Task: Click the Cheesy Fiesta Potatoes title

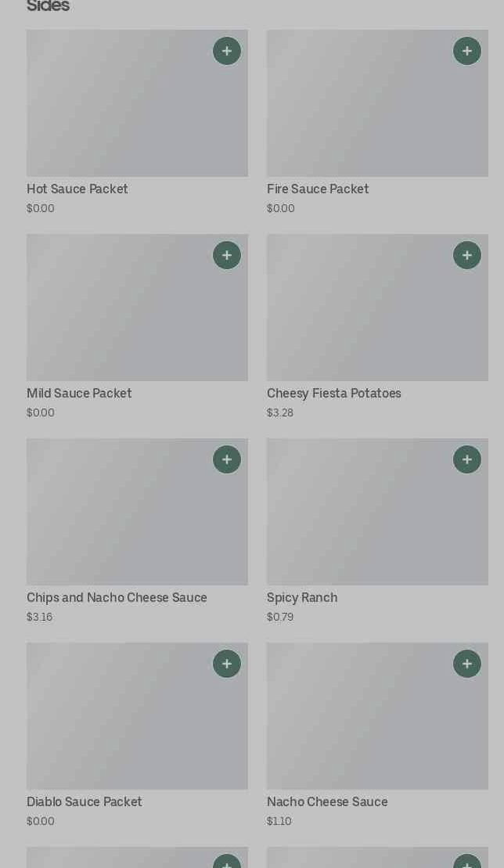Action: click(333, 394)
